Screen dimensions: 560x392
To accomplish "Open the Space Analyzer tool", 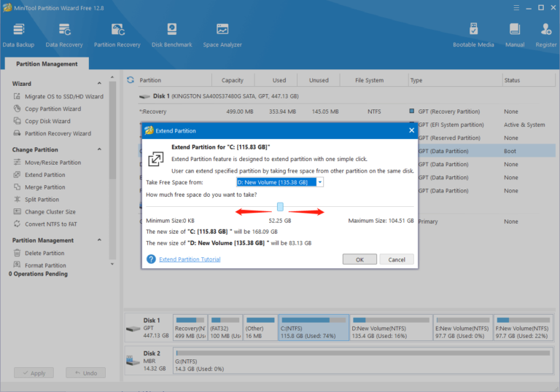I will [222, 35].
